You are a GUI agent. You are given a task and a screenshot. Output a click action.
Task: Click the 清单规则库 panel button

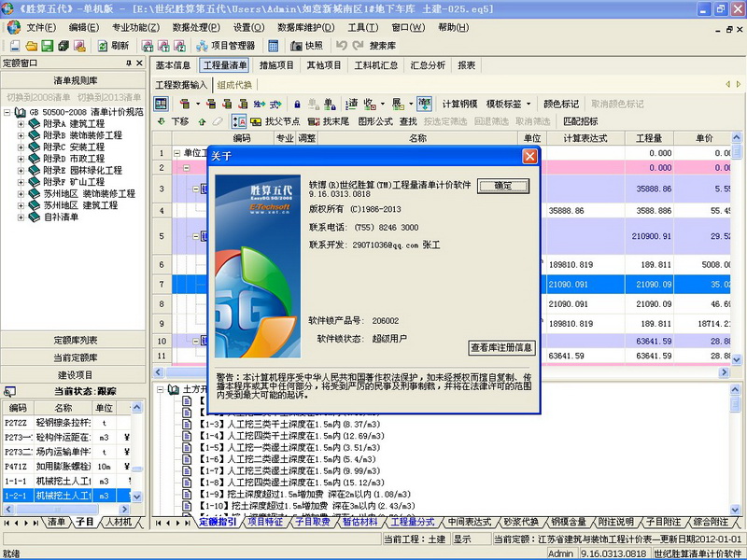tap(74, 80)
